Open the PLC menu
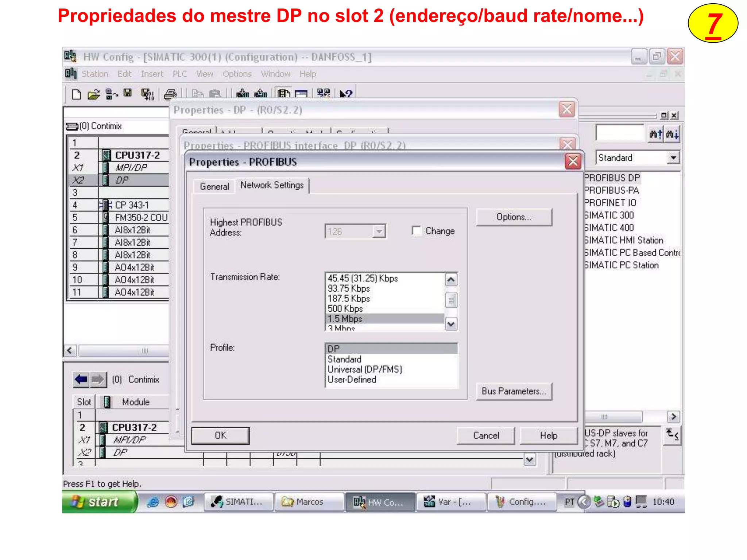Image resolution: width=747 pixels, height=560 pixels. 179,74
